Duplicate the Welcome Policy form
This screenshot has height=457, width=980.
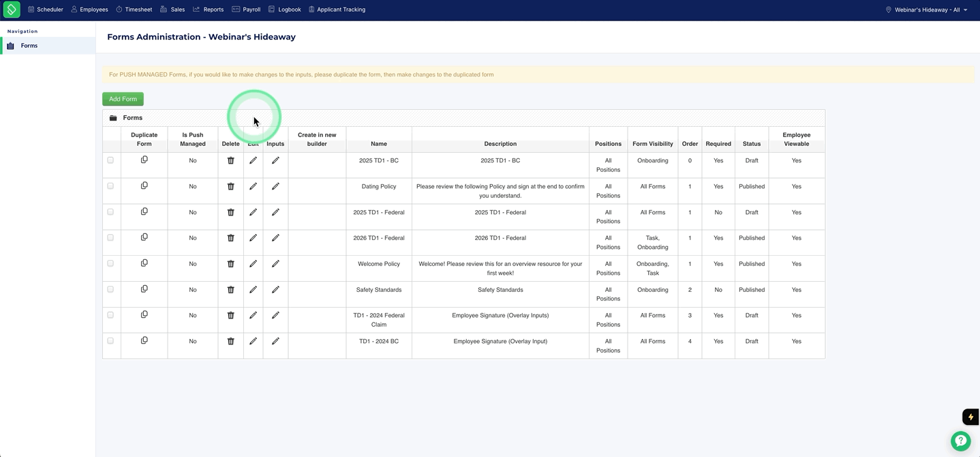tap(144, 263)
